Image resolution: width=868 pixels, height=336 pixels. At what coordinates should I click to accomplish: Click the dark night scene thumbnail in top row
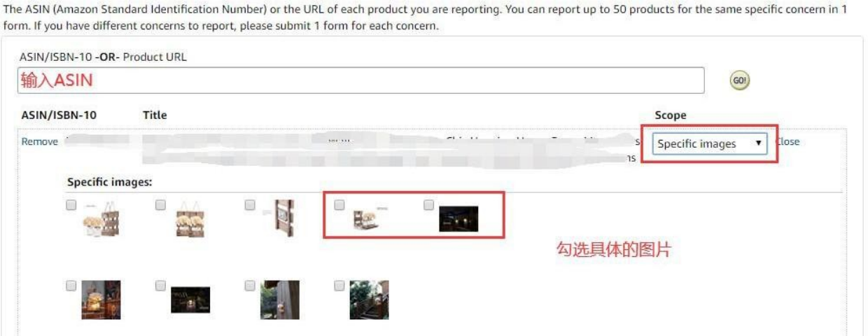458,218
